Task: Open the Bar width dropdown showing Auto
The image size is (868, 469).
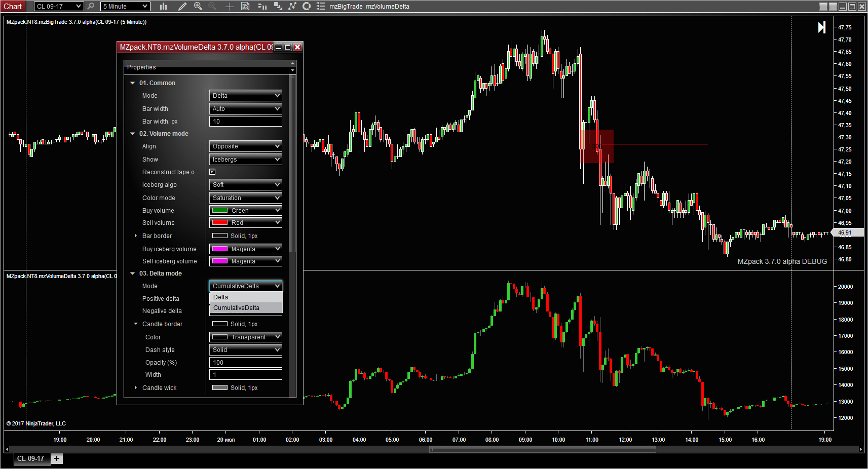Action: pos(246,108)
